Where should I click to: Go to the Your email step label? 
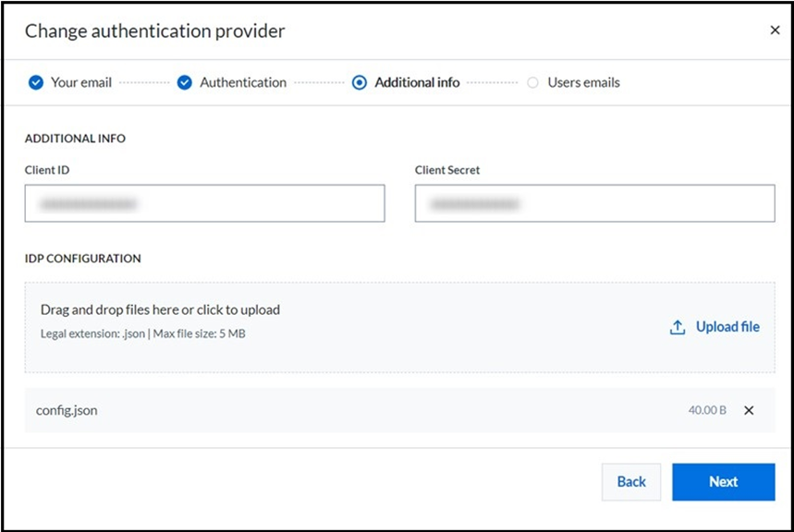click(80, 82)
